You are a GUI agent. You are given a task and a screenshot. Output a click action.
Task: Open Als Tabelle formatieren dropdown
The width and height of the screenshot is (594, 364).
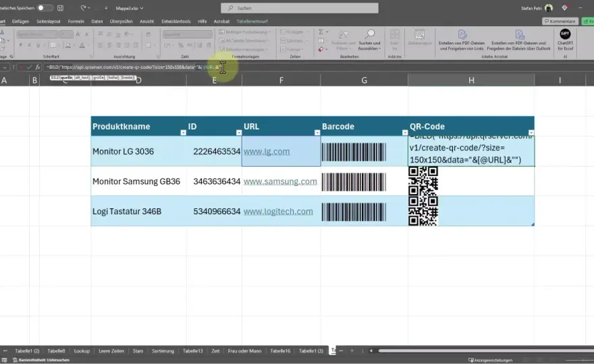click(244, 40)
